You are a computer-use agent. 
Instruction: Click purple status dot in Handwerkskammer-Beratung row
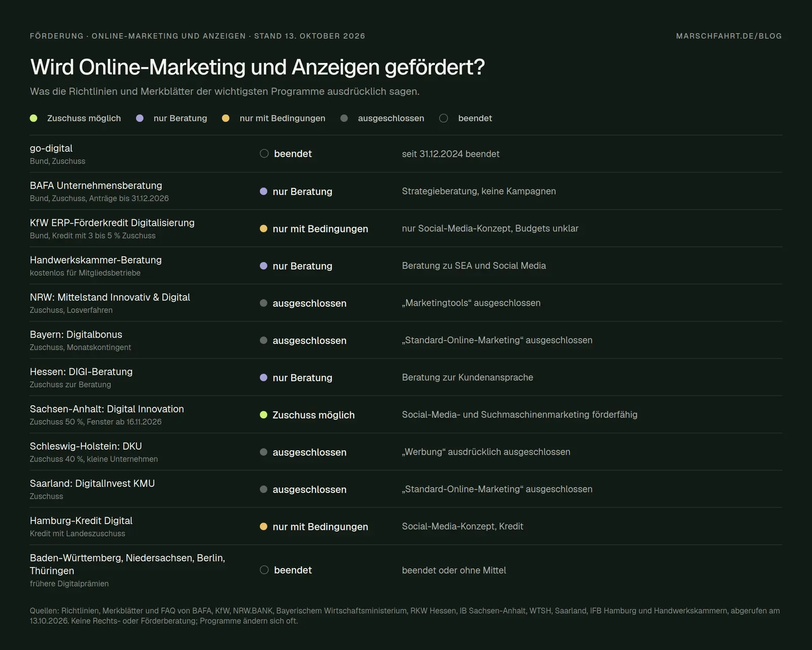click(x=263, y=266)
